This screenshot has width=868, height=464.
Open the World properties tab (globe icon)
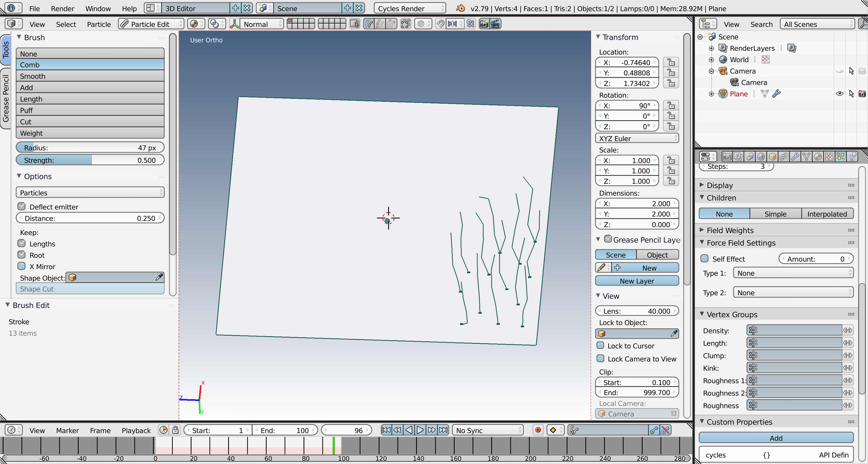click(761, 156)
